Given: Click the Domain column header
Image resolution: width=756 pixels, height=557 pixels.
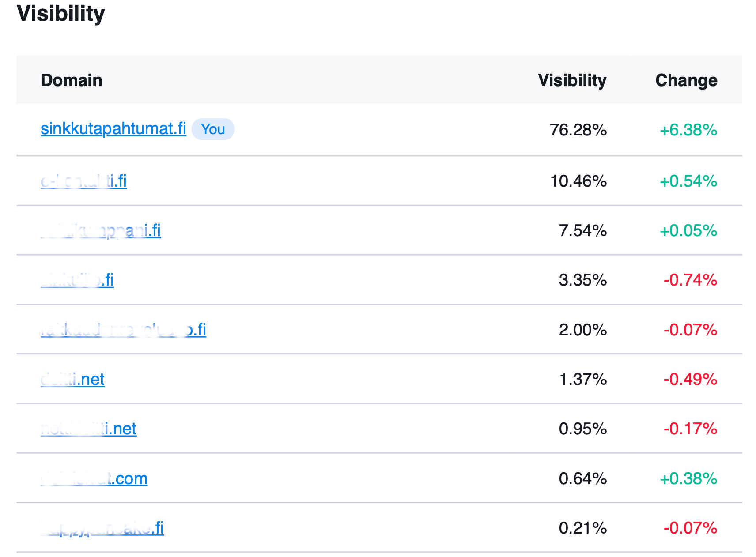Looking at the screenshot, I should click(x=72, y=80).
